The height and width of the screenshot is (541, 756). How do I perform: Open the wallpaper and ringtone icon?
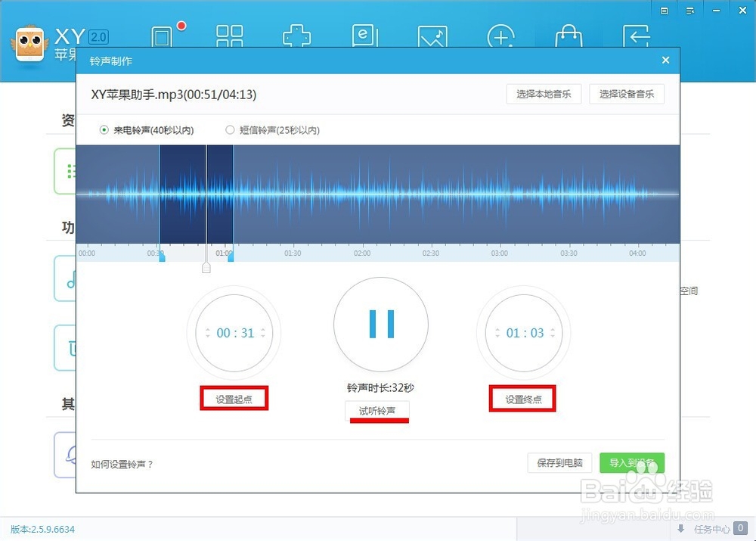point(432,36)
